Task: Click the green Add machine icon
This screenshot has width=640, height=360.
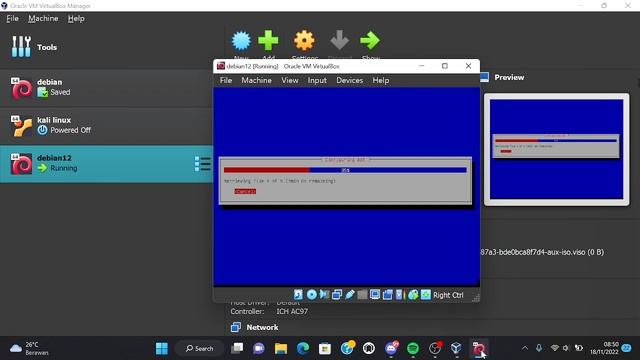Action: tap(268, 41)
